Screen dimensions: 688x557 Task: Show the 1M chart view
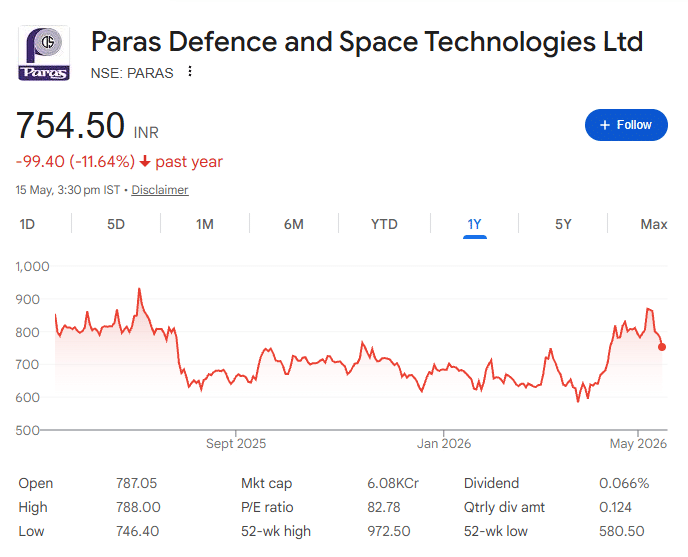(x=204, y=224)
